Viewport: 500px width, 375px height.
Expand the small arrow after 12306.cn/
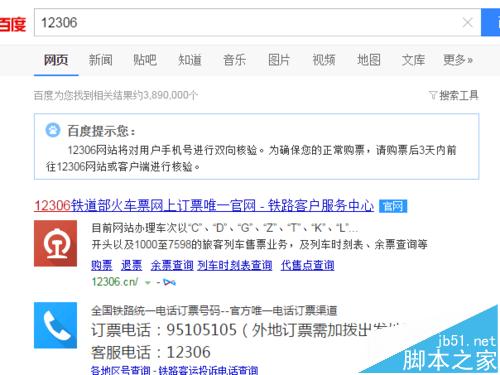click(x=147, y=283)
